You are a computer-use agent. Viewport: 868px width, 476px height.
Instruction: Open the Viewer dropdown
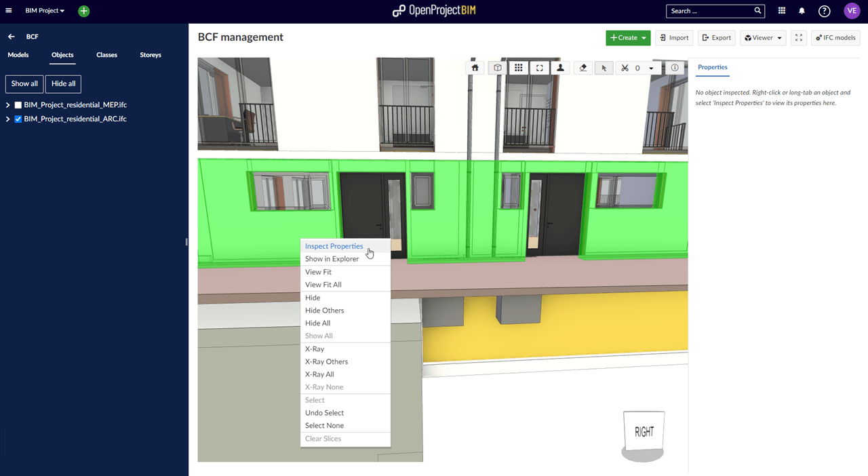click(762, 37)
